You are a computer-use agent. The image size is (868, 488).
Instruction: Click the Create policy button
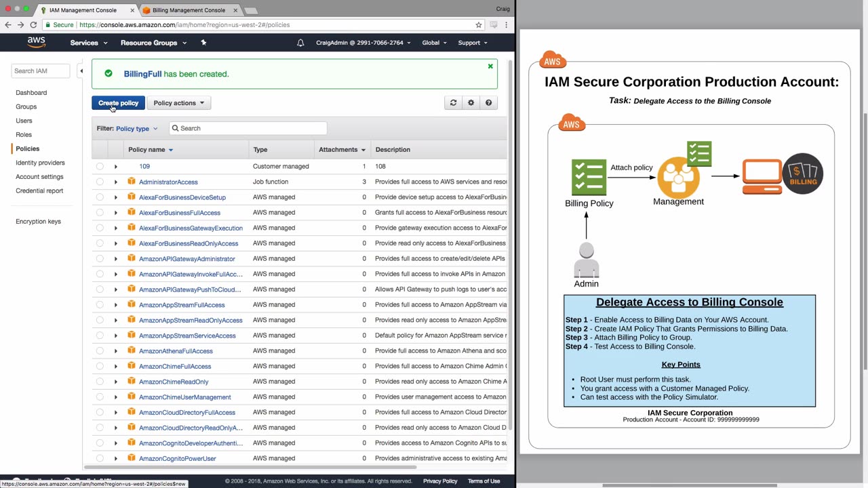coord(118,103)
